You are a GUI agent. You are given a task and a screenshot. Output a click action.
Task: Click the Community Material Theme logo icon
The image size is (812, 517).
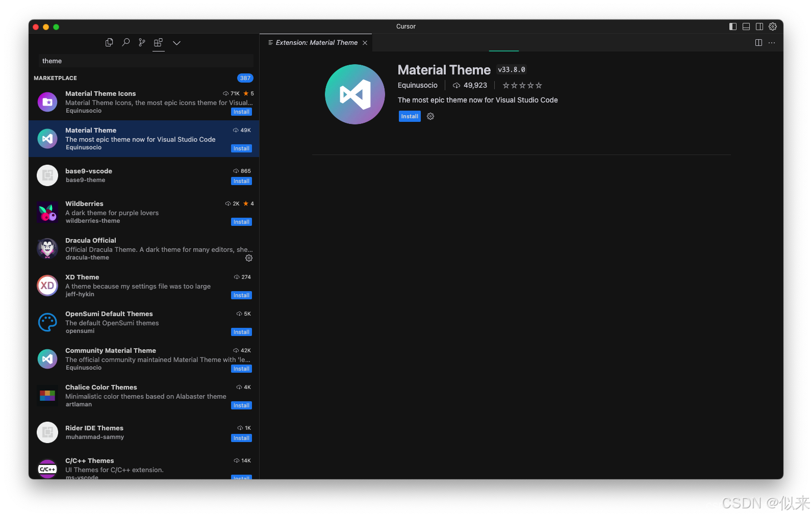coord(47,359)
